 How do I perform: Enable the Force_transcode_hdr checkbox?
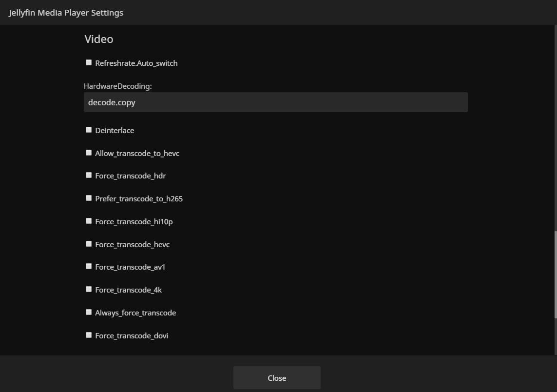pyautogui.click(x=89, y=175)
